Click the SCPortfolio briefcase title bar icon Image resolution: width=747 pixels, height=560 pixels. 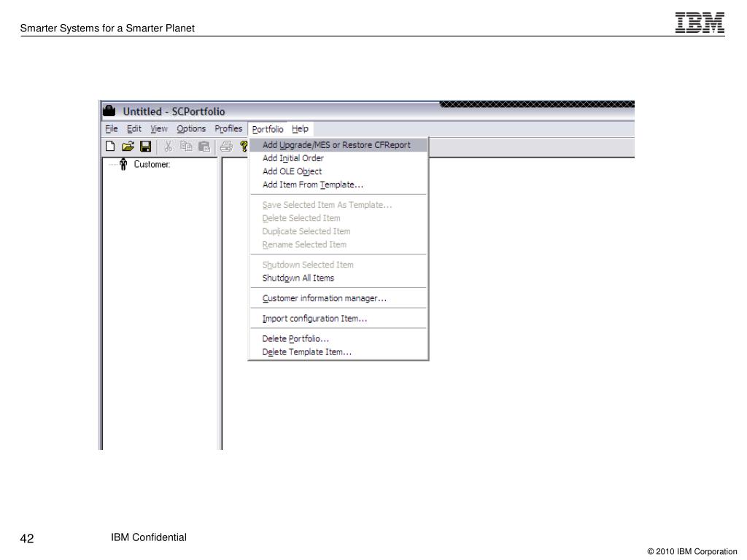click(x=109, y=111)
